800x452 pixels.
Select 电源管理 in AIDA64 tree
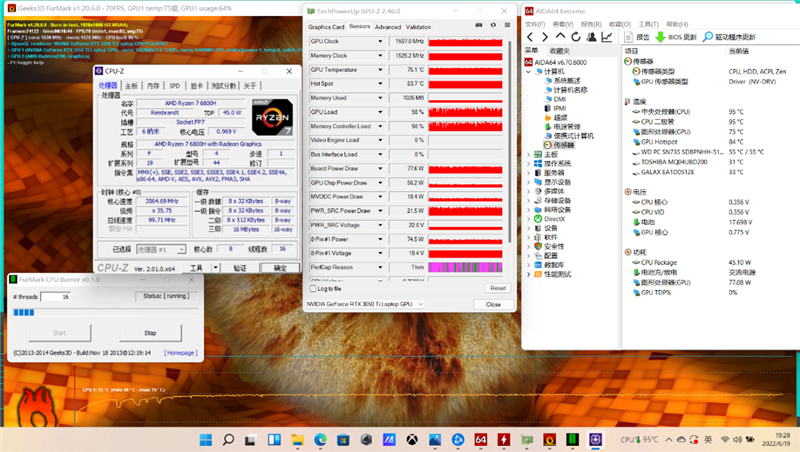562,127
